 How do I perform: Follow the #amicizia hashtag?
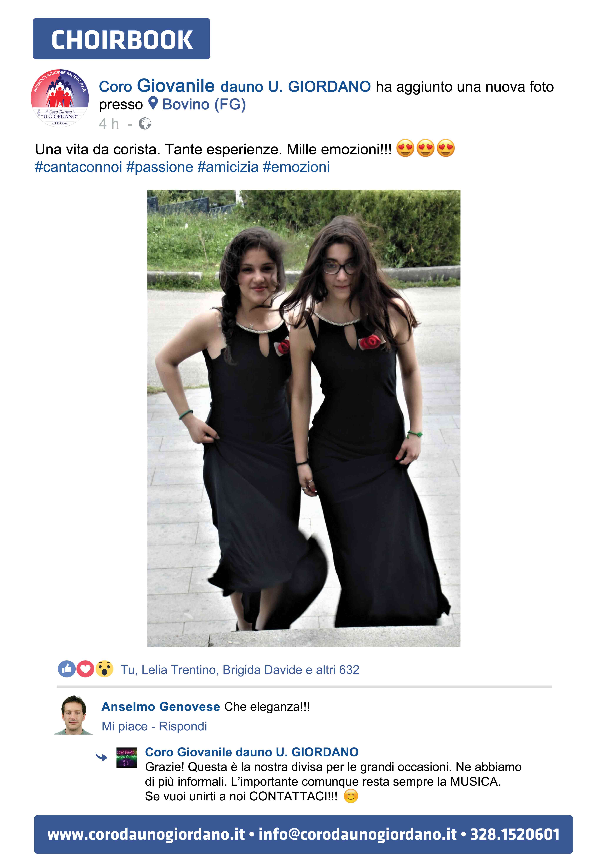coord(228,167)
